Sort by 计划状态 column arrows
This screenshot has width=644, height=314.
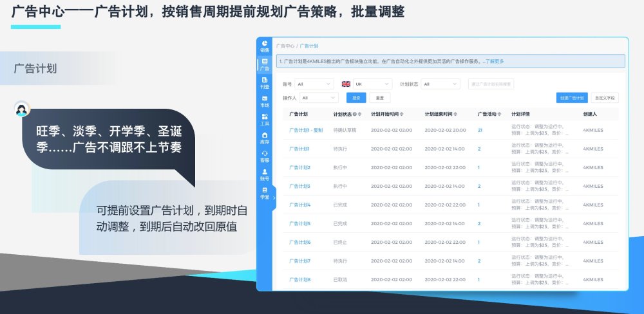click(360, 114)
